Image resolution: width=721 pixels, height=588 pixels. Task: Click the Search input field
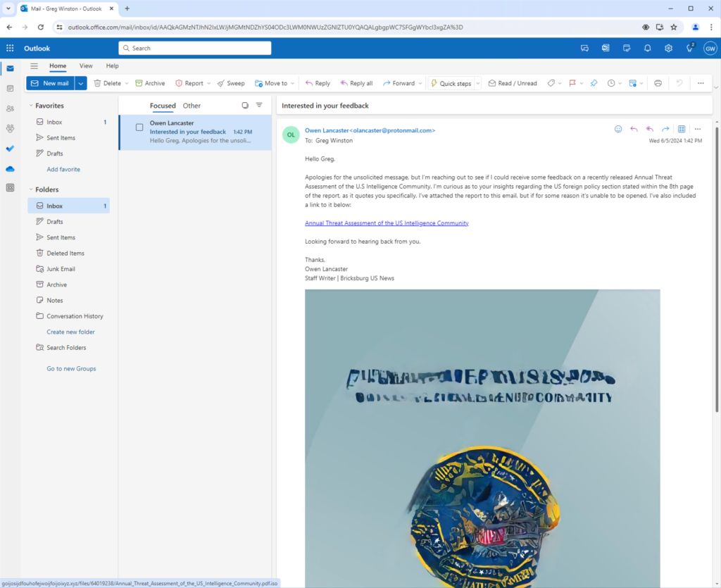tap(195, 48)
